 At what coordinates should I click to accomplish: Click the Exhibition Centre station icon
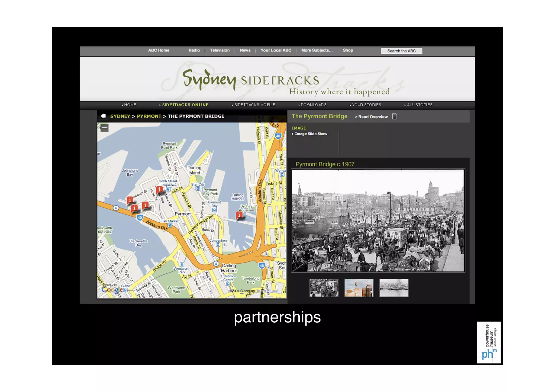[228, 284]
